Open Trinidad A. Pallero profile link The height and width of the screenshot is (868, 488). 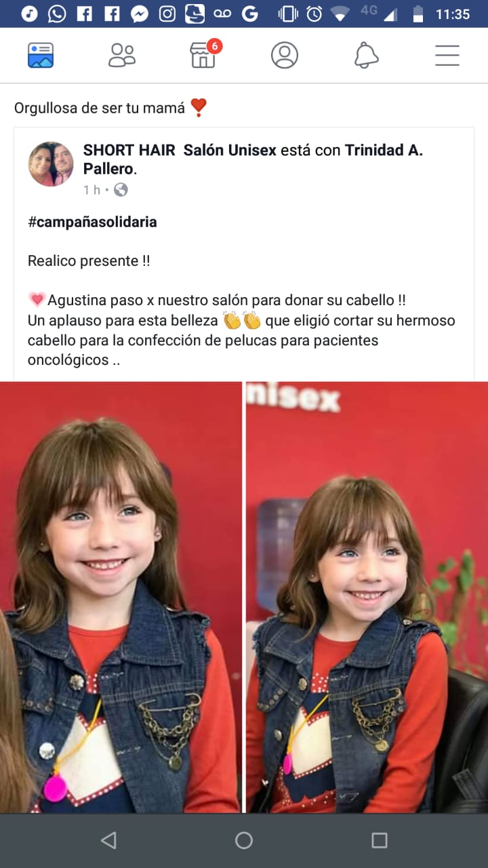(253, 159)
